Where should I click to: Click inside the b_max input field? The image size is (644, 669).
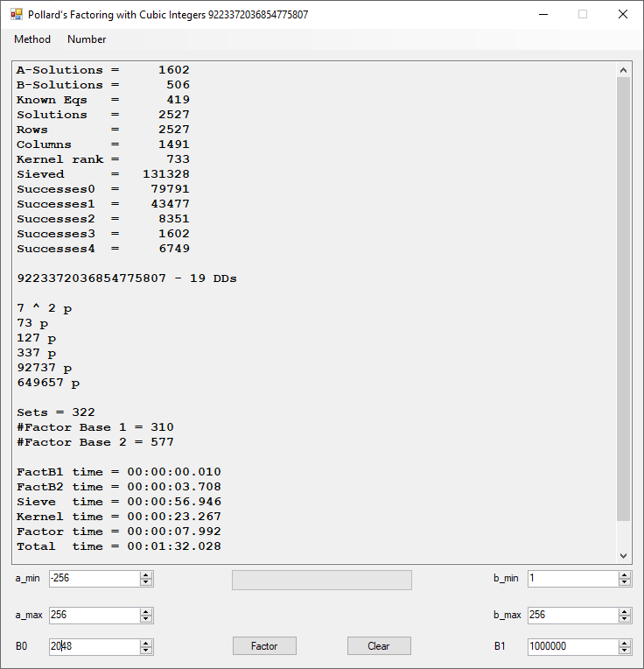click(571, 616)
